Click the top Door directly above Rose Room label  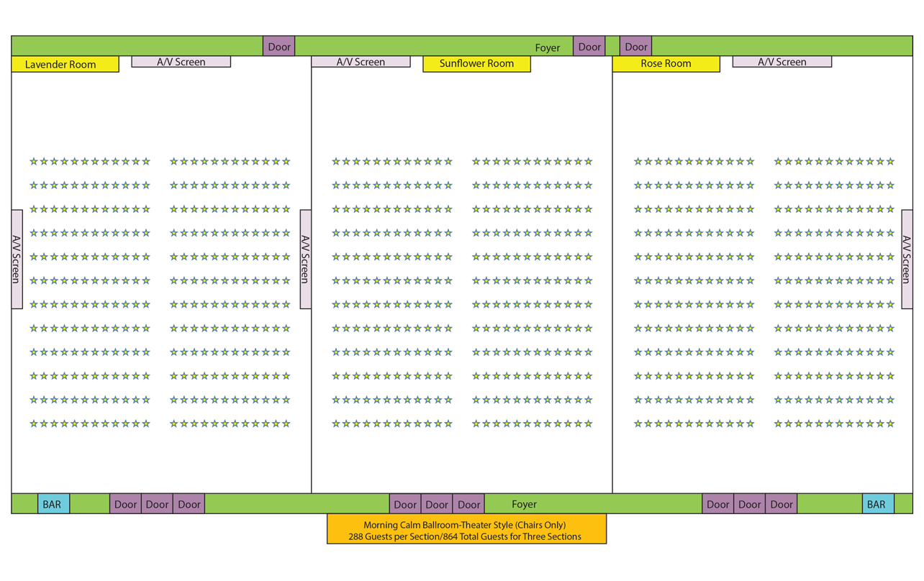(x=635, y=47)
